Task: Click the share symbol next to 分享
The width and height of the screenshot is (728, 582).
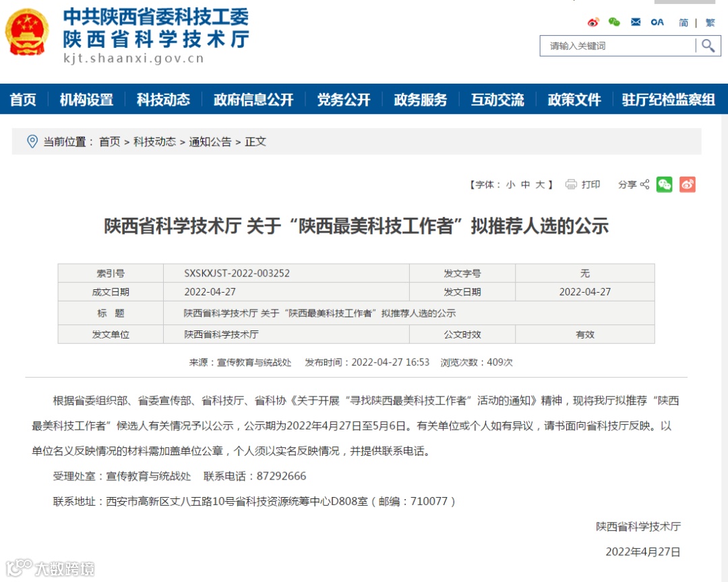Action: coord(645,184)
